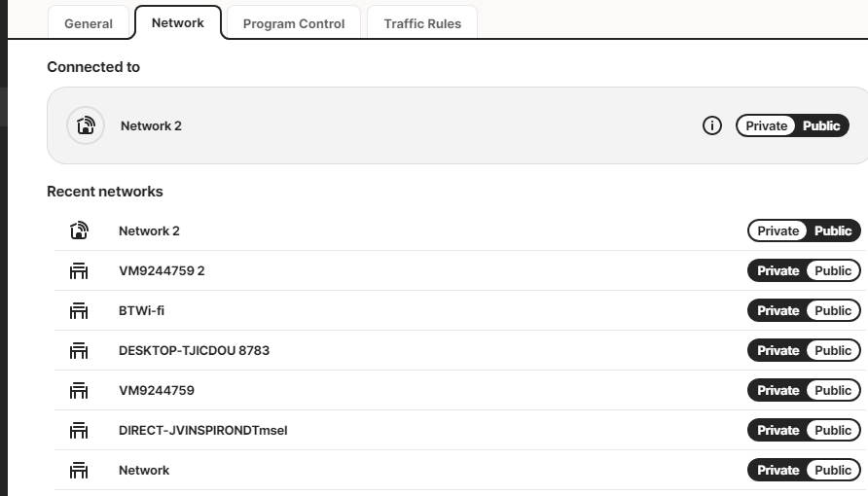Switch VM9244759 2 to Public
Image resolution: width=868 pixels, height=496 pixels.
(833, 271)
